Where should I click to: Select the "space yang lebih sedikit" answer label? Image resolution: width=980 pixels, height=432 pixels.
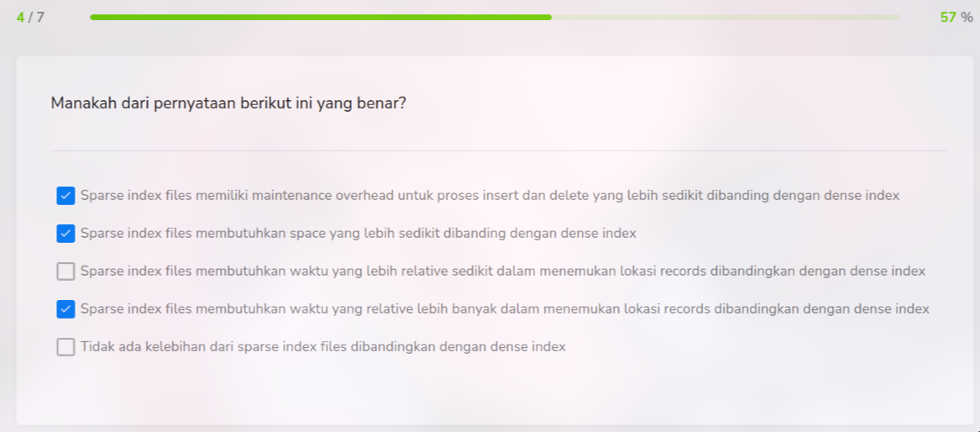click(x=358, y=234)
